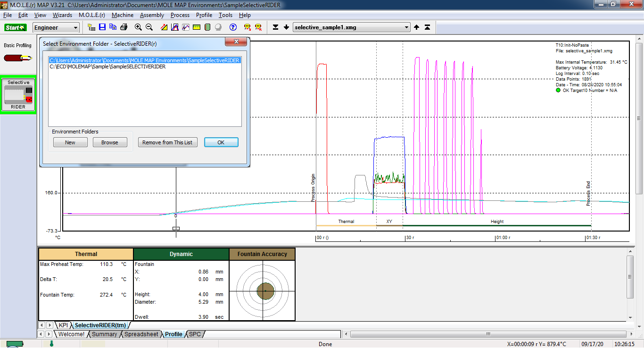Click the battery status icon
The image size is (644, 348).
[14, 344]
